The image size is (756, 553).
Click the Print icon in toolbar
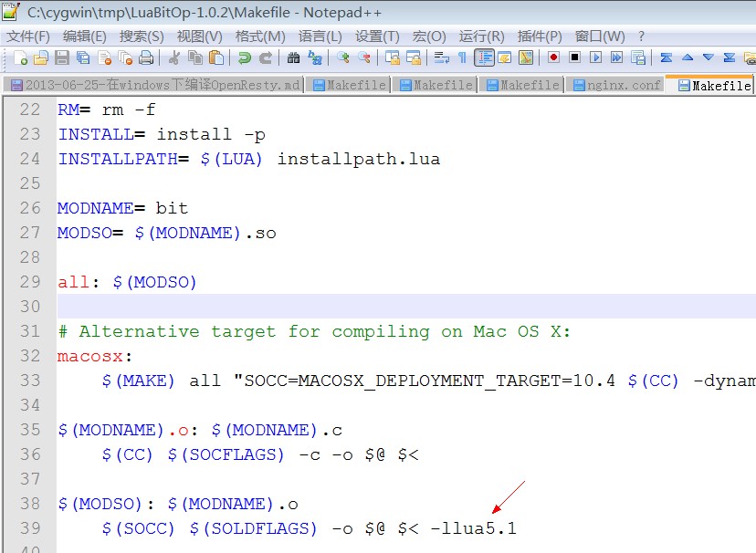(145, 57)
